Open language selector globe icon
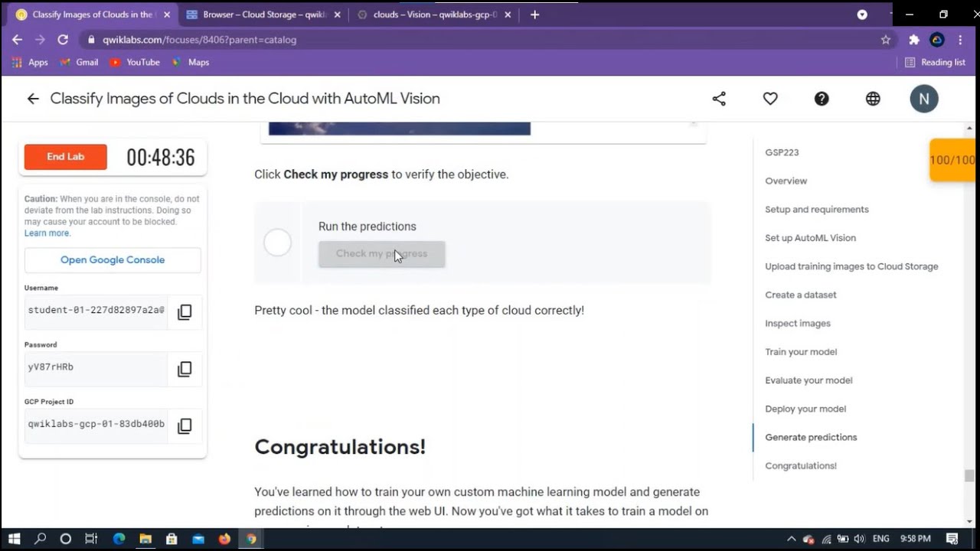Viewport: 980px width, 551px height. coord(873,99)
